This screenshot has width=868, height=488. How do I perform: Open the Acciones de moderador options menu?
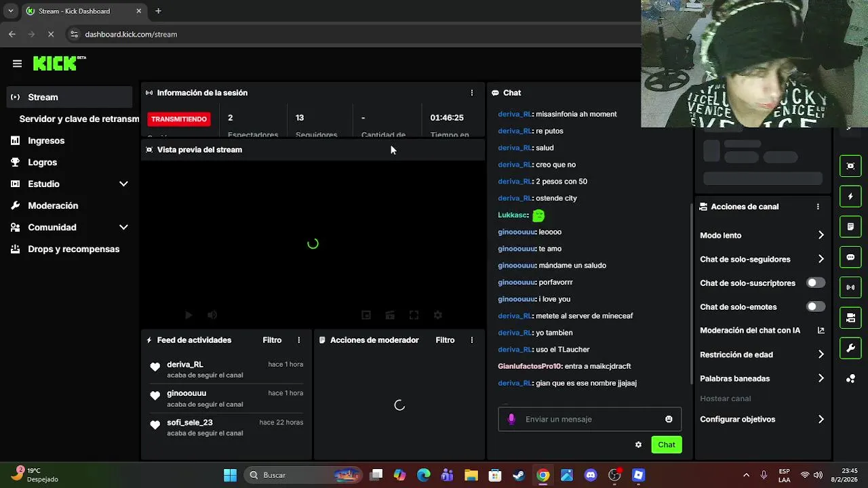472,340
